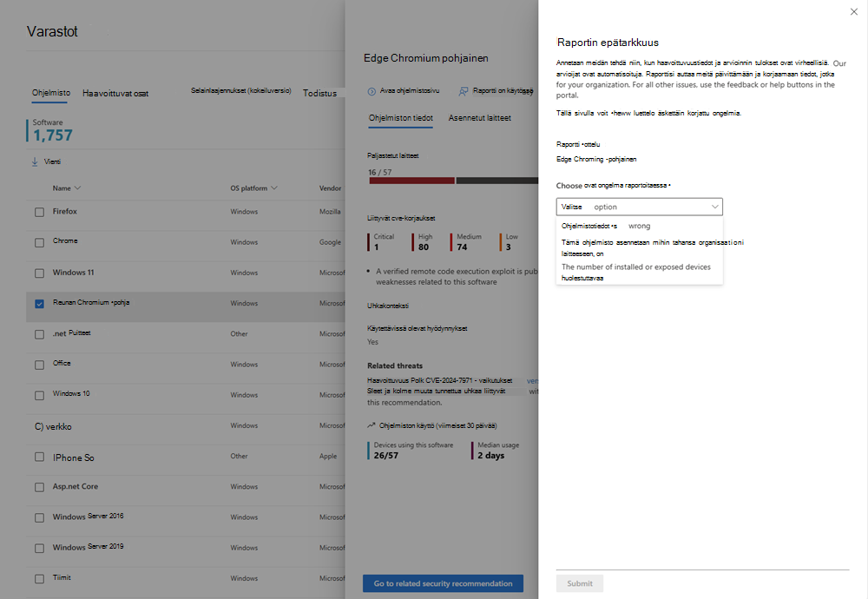Check the Firefox row checkbox
868x599 pixels.
pyautogui.click(x=39, y=212)
